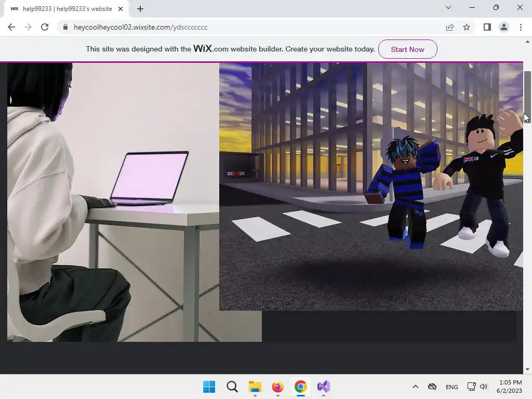Reload the current page
532x399 pixels.
coord(45,27)
